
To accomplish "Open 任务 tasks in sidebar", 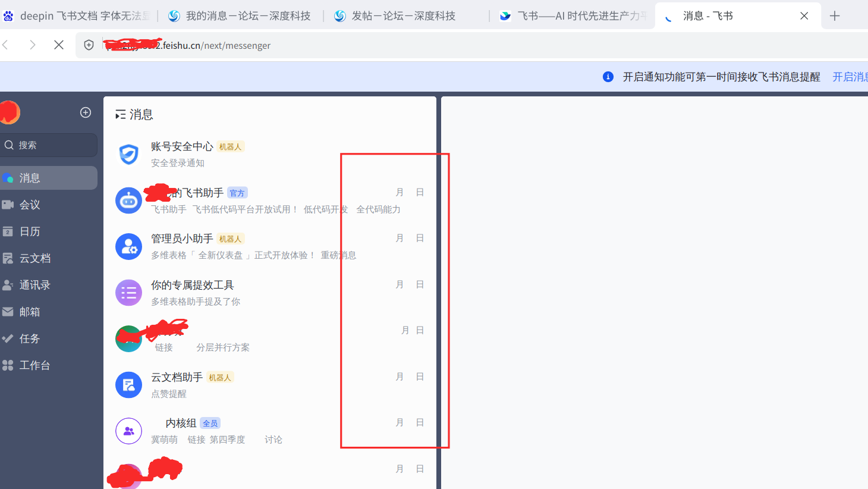I will point(49,338).
